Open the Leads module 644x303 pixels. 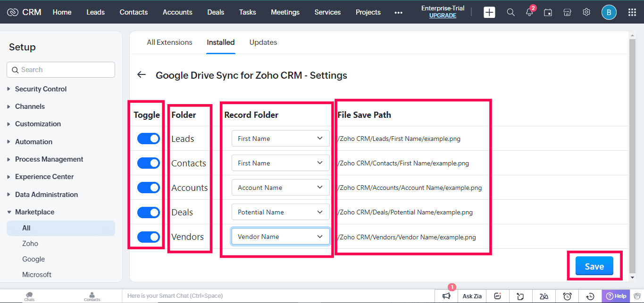(96, 12)
